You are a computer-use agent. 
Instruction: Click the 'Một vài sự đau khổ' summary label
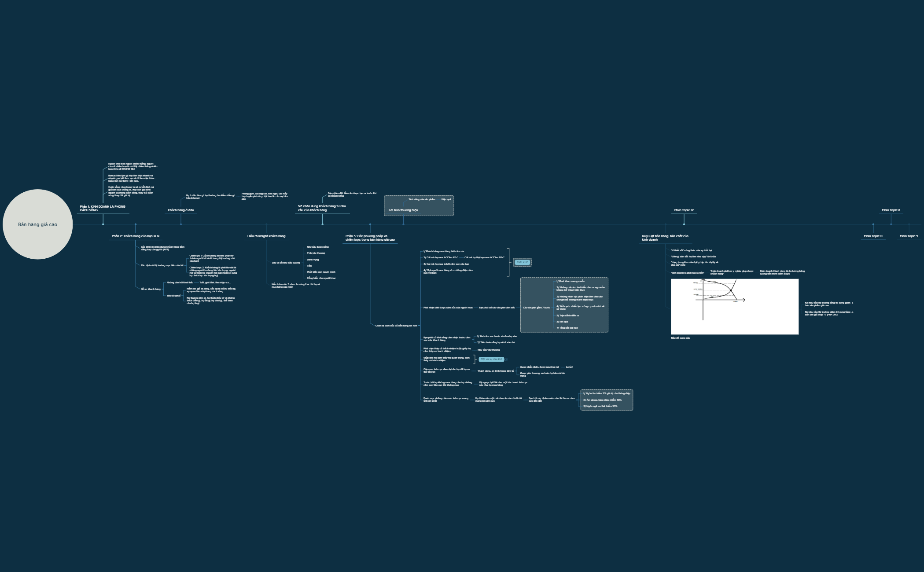click(491, 359)
